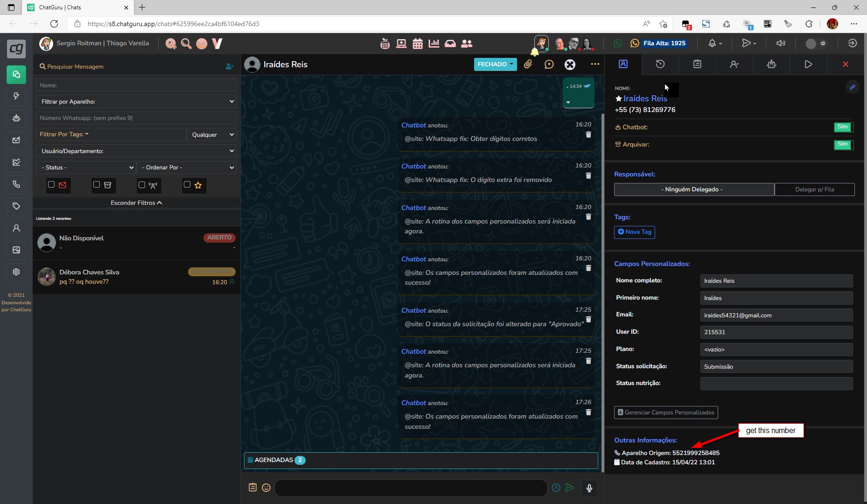Click the paperclip attach icon

[528, 64]
